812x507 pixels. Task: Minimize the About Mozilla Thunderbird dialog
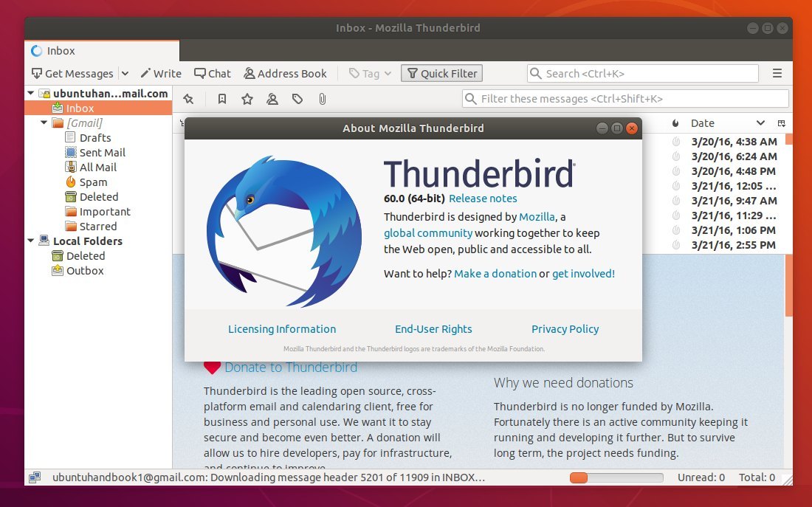602,128
